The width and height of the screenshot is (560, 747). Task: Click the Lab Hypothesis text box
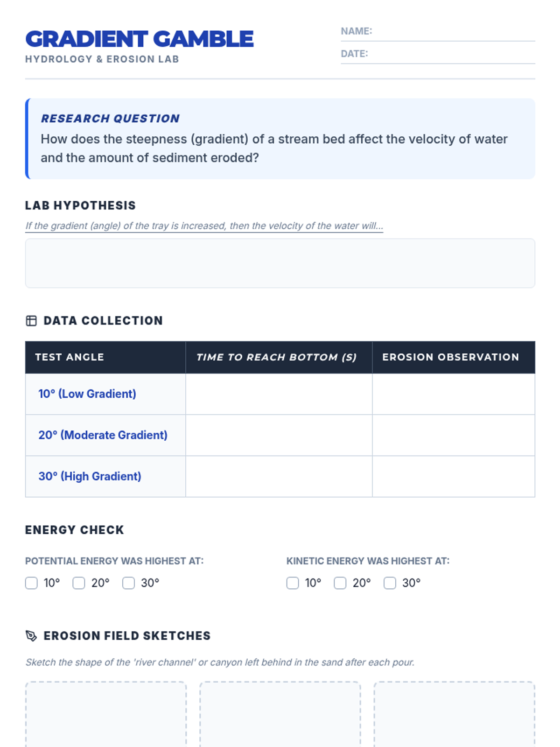(x=280, y=263)
